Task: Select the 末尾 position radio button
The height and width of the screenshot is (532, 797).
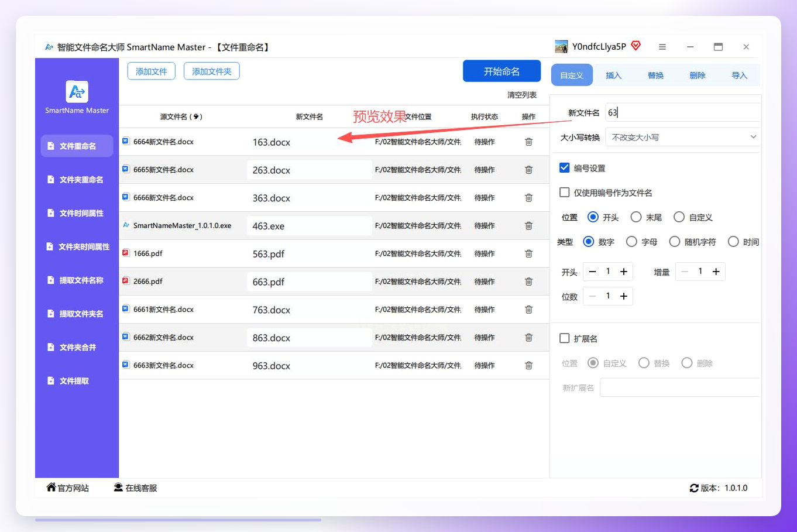Action: pos(636,217)
